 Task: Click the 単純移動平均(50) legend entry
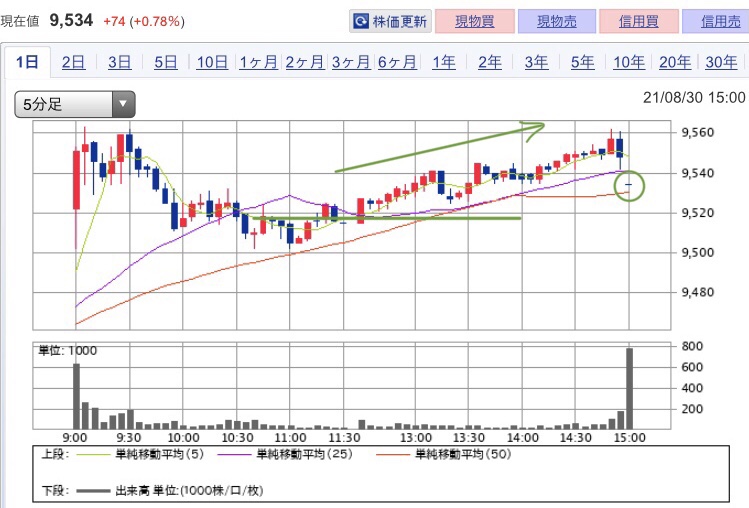point(443,454)
